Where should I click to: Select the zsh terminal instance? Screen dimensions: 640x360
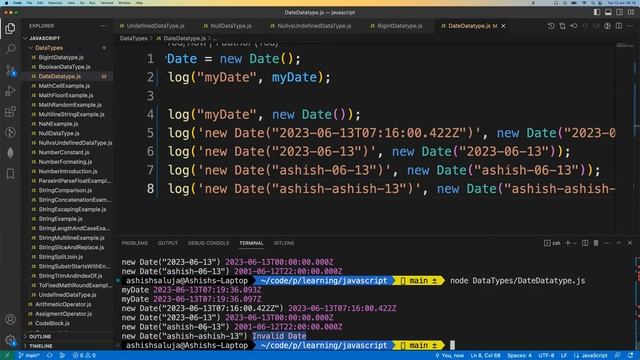[552, 243]
